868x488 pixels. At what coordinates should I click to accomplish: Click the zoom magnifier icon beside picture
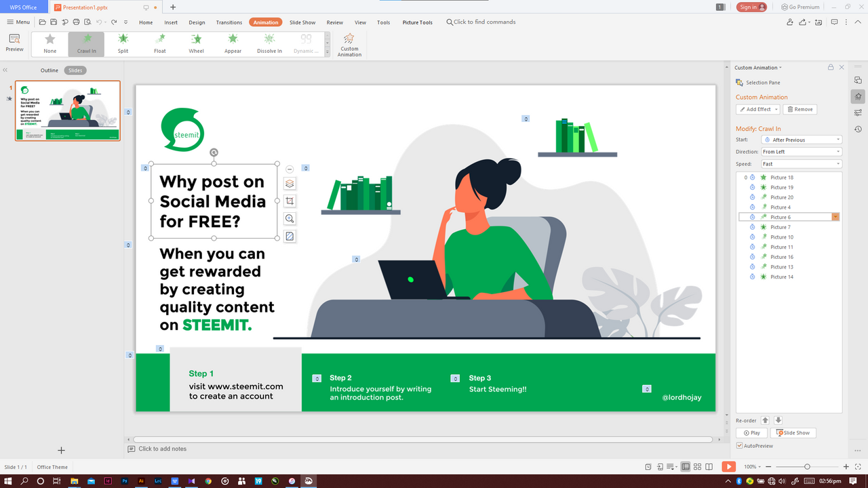click(290, 219)
